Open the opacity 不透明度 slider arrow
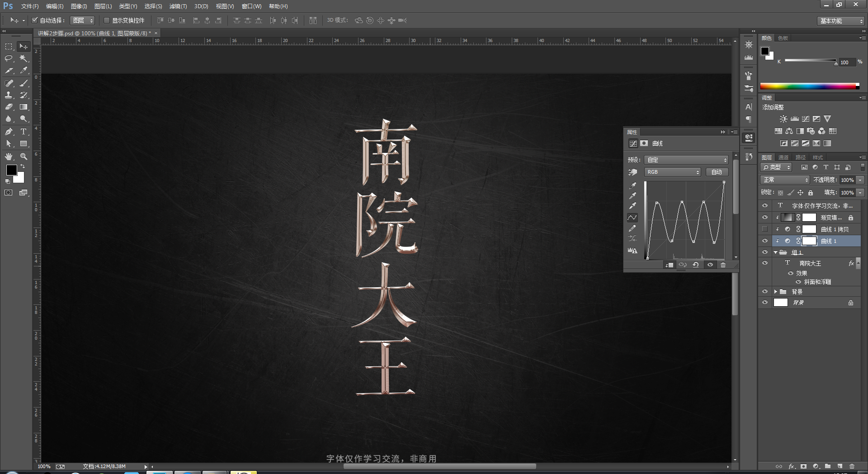Viewport: 868px width, 474px height. click(860, 180)
